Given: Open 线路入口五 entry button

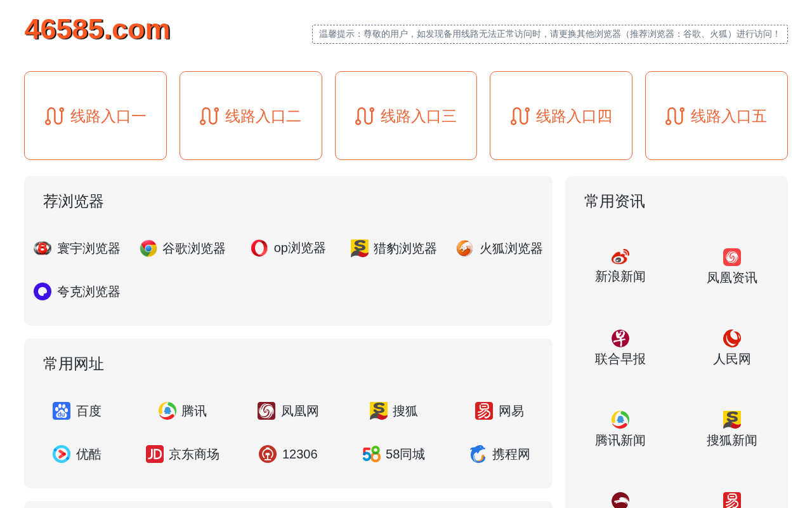Looking at the screenshot, I should (716, 116).
